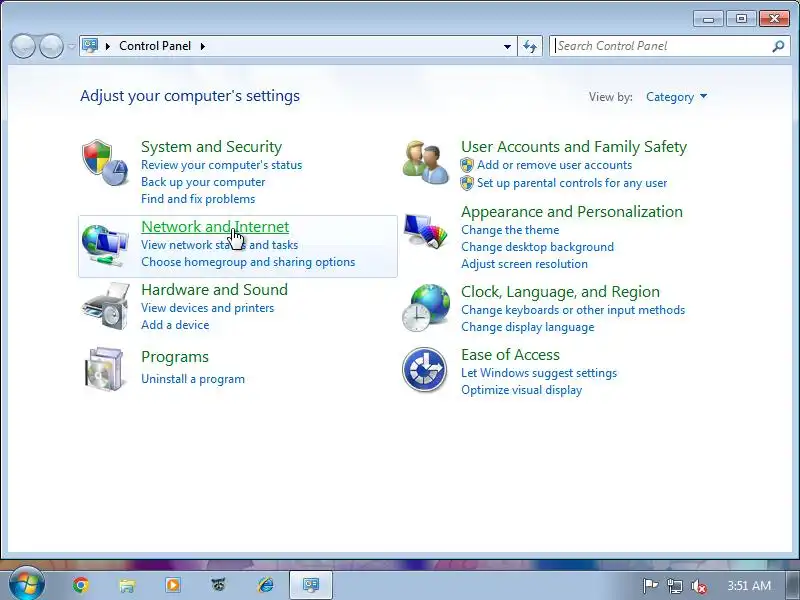Click Choose homegroup and sharing options
800x600 pixels.
(x=248, y=262)
